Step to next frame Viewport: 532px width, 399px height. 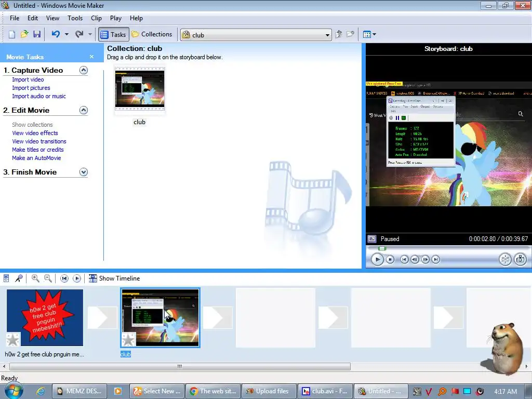425,260
